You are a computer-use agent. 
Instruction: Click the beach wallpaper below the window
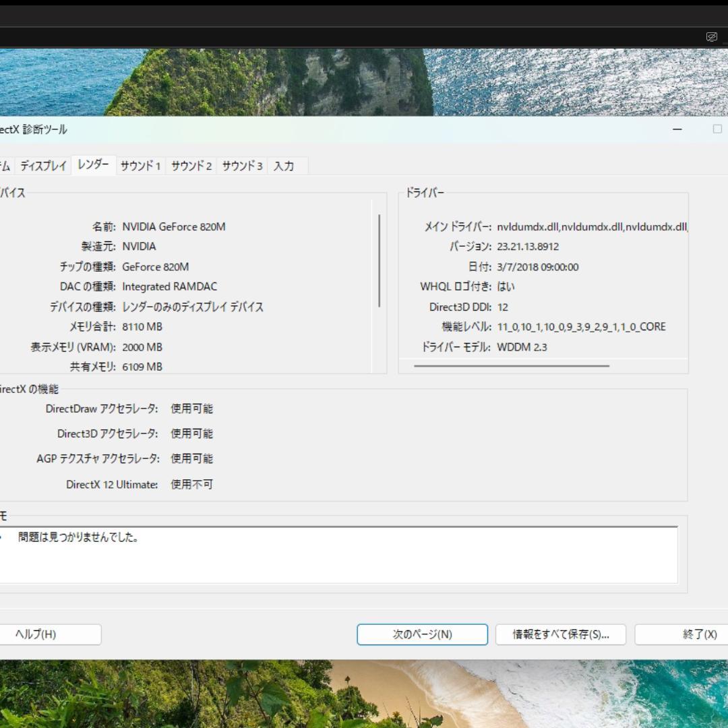(x=364, y=694)
